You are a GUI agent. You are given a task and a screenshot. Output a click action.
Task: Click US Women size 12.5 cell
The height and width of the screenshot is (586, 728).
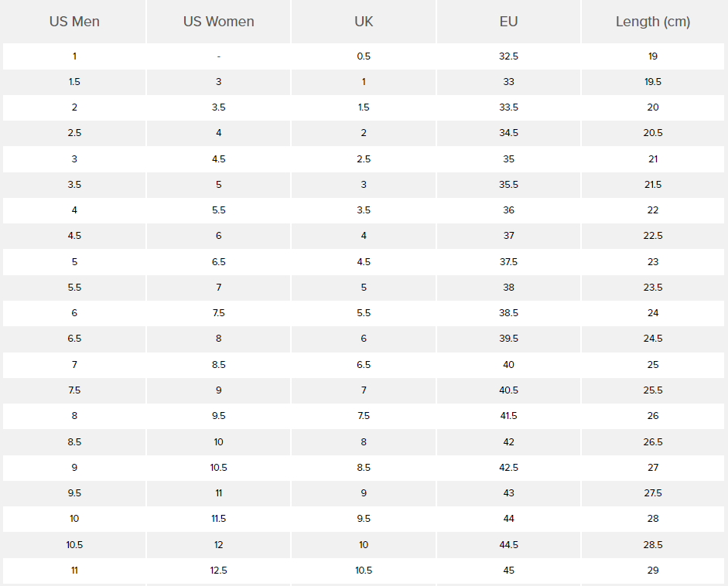pyautogui.click(x=219, y=571)
